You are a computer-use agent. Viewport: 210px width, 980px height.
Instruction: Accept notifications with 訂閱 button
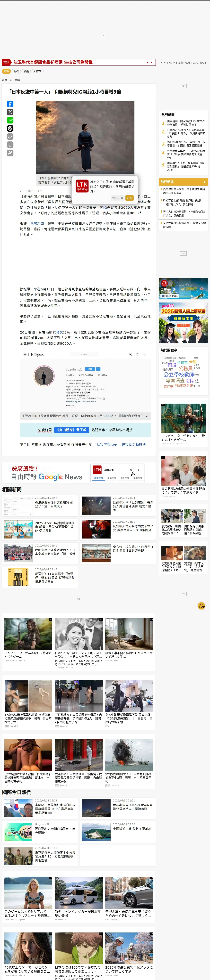pos(129,198)
